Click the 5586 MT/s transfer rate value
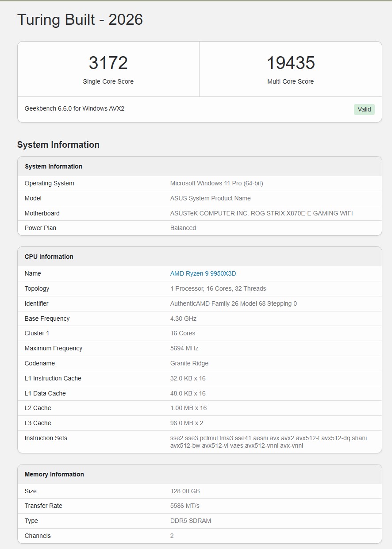 [x=185, y=506]
